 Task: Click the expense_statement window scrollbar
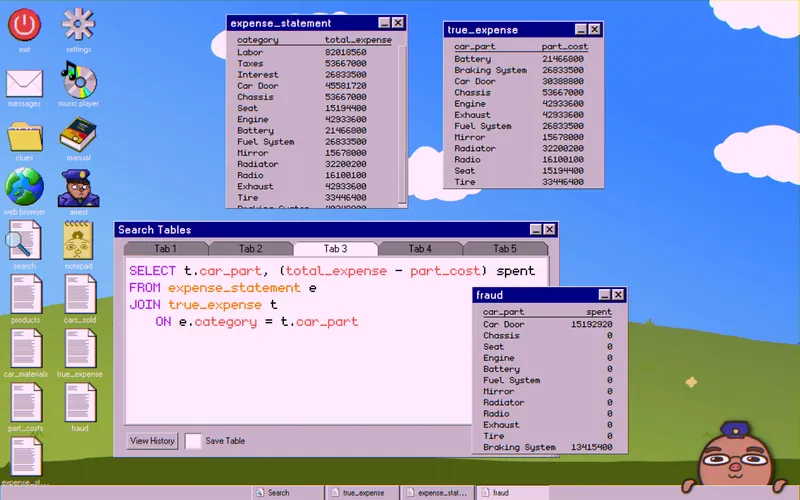point(402,126)
